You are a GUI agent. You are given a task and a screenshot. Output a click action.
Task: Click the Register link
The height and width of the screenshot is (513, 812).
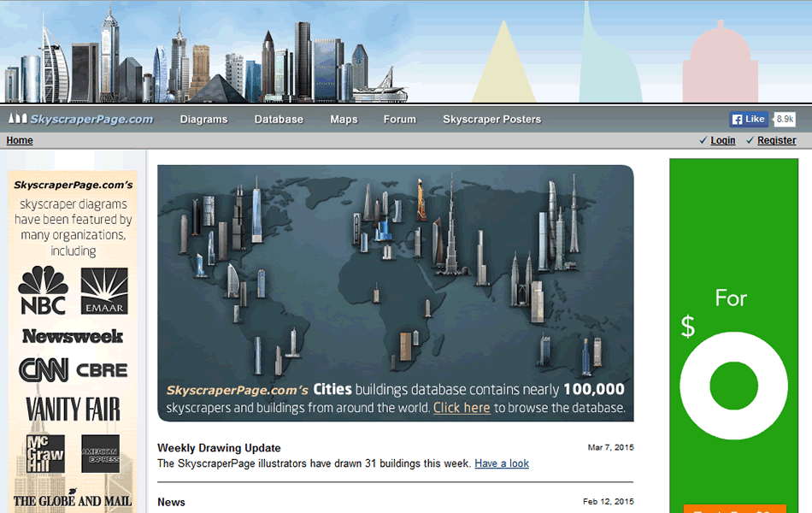pos(777,140)
